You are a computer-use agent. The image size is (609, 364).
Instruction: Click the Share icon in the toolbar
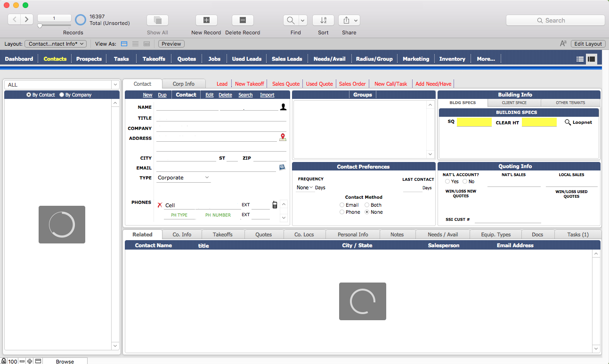click(346, 20)
